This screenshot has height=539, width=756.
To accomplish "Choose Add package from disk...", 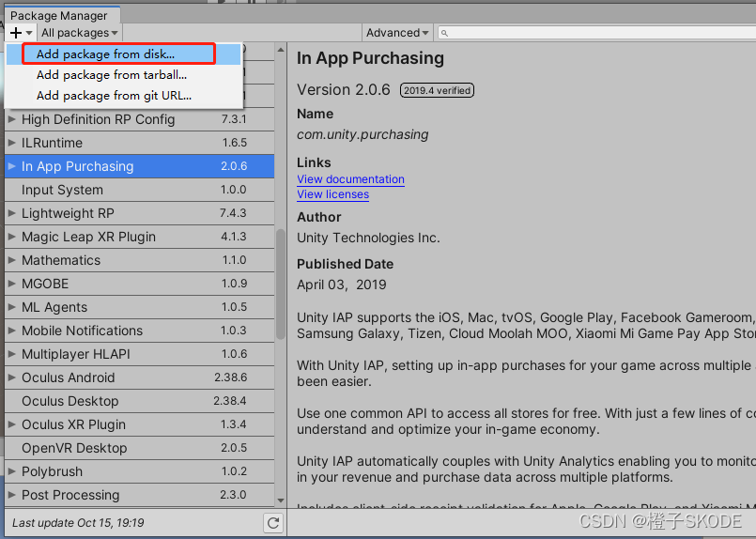I will pyautogui.click(x=123, y=54).
